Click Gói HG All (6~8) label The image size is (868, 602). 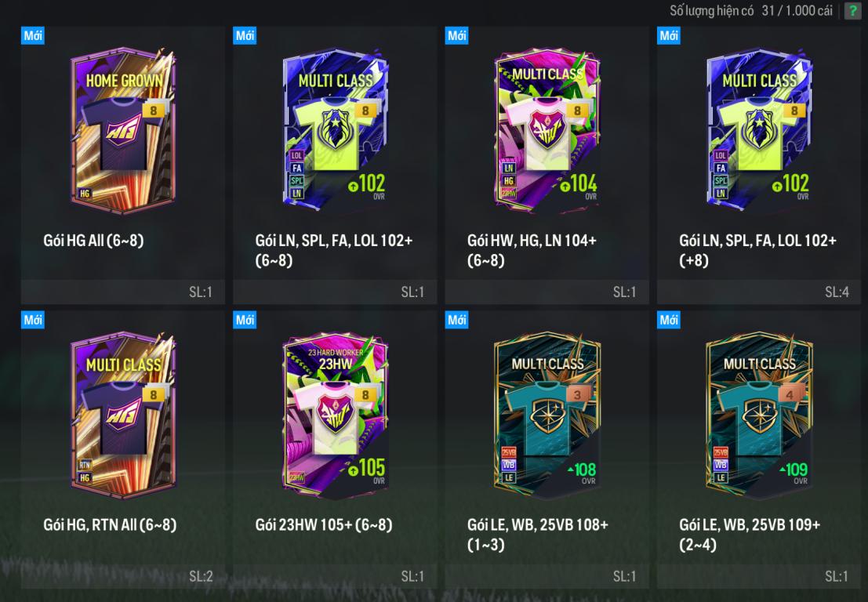click(93, 241)
